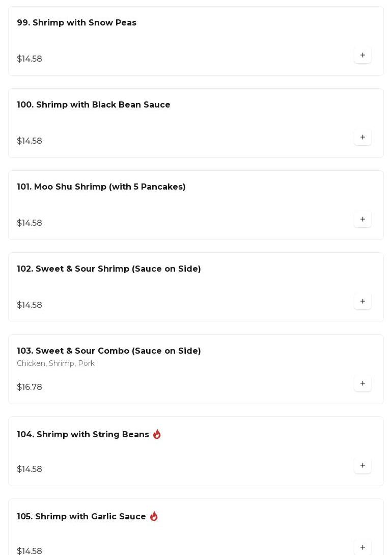Click spicy flame icon on String Beans

click(x=157, y=434)
